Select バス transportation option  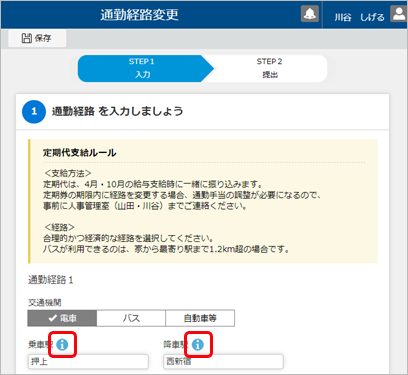pos(131,318)
